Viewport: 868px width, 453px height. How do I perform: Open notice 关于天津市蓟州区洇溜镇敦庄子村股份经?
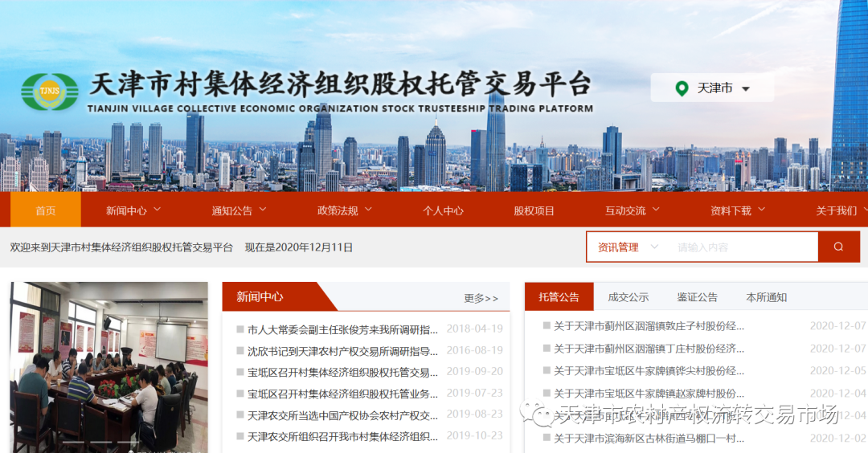pos(649,326)
